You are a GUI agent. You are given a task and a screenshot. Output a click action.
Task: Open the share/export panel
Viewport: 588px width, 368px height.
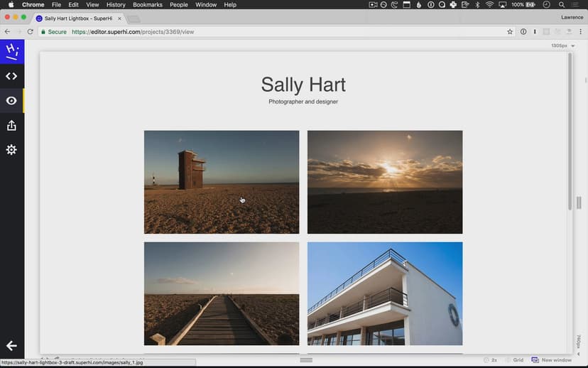(11, 125)
